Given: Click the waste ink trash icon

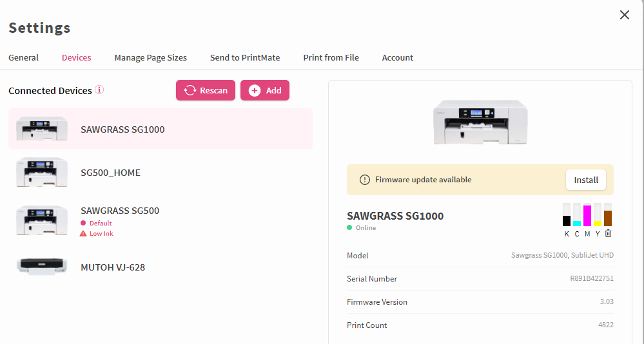Looking at the screenshot, I should (609, 234).
